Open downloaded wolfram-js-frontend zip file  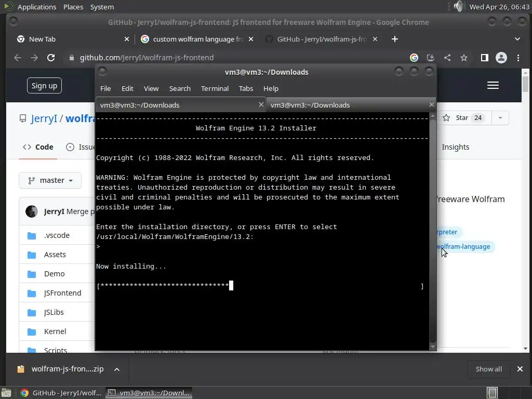click(x=67, y=369)
